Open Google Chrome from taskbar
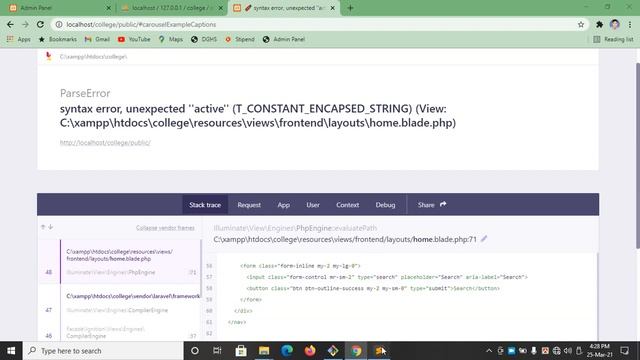640x360 pixels. pos(356,351)
